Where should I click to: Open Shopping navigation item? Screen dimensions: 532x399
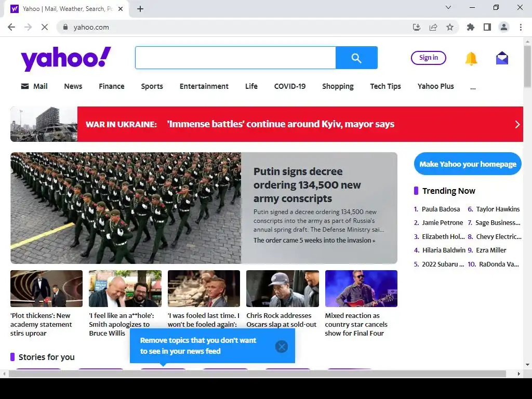pyautogui.click(x=338, y=86)
